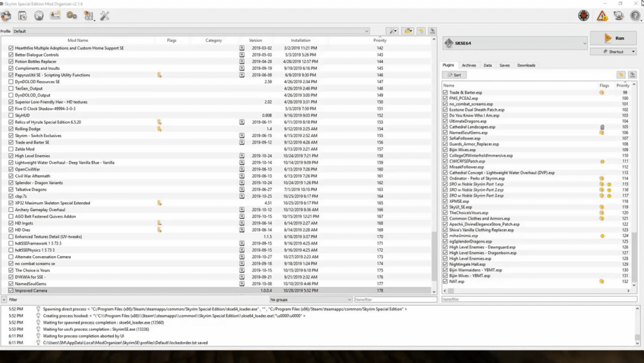Open the Tools puzzle icon

[89, 16]
